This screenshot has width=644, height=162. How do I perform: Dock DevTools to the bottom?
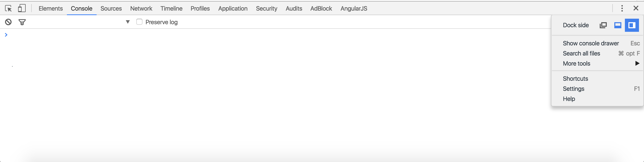click(x=618, y=25)
